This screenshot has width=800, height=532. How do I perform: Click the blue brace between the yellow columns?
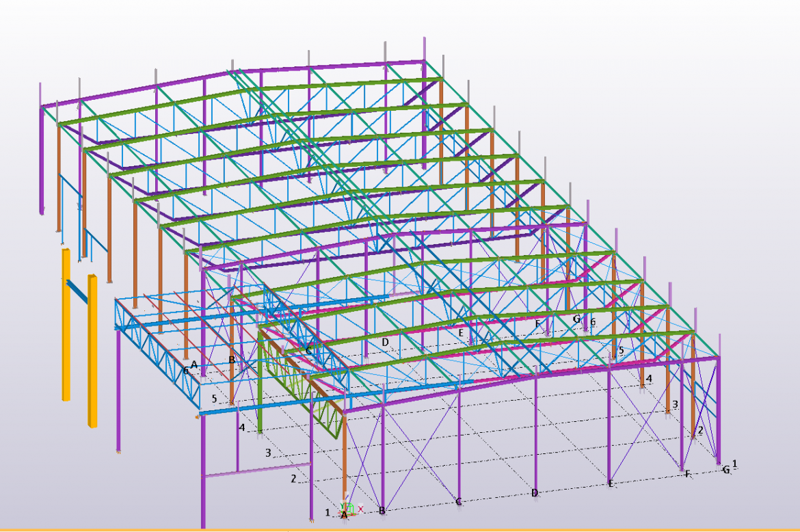pos(77,292)
